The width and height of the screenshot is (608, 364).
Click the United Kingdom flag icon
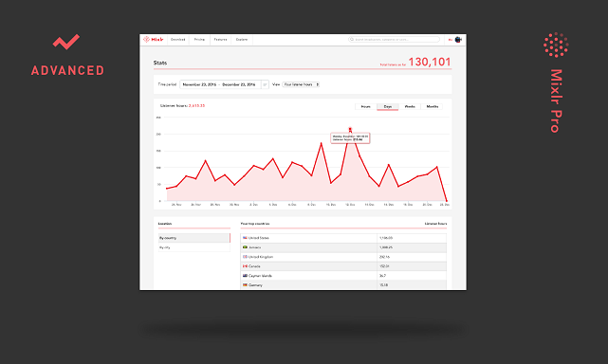click(245, 257)
